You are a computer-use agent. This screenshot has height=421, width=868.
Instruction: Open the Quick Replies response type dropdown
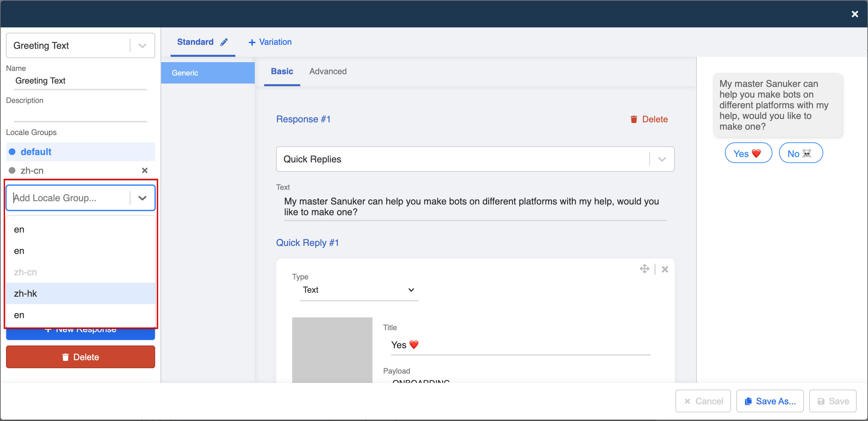pyautogui.click(x=475, y=159)
